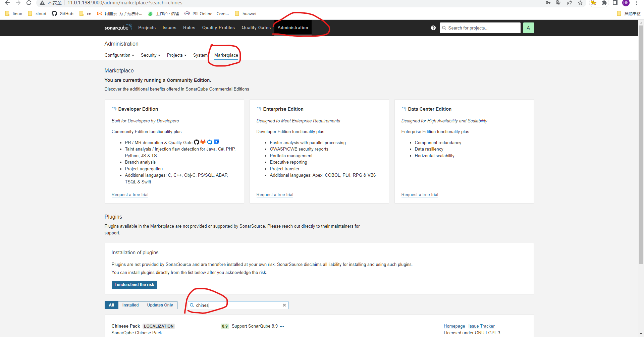
Task: Open Issues in the top navigation
Action: pyautogui.click(x=169, y=28)
